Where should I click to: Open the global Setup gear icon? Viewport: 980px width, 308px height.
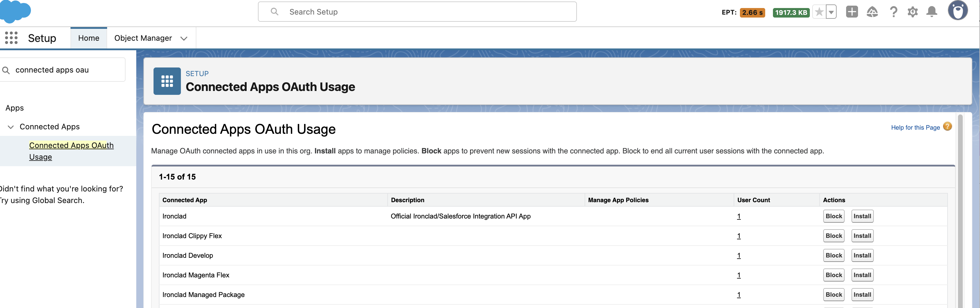[x=912, y=12]
